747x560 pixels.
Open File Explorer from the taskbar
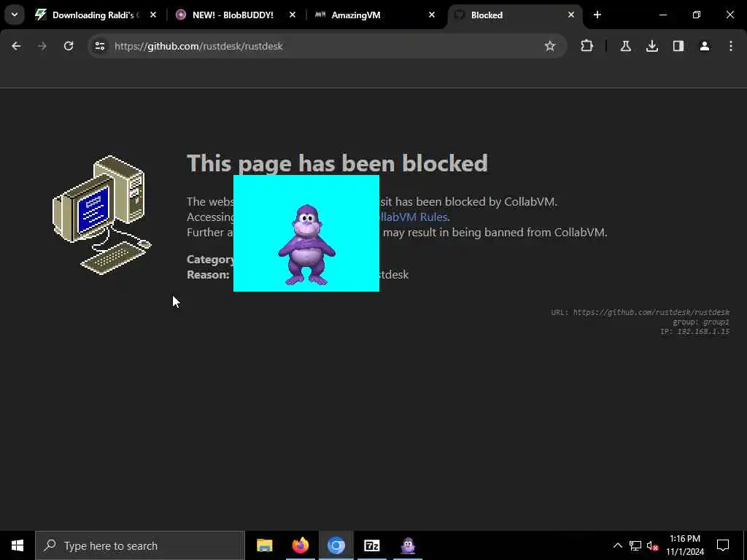264,545
